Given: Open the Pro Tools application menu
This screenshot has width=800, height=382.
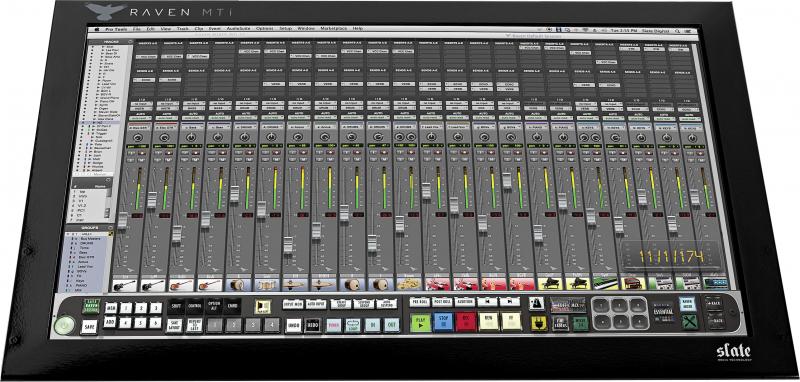Looking at the screenshot, I should 115,30.
